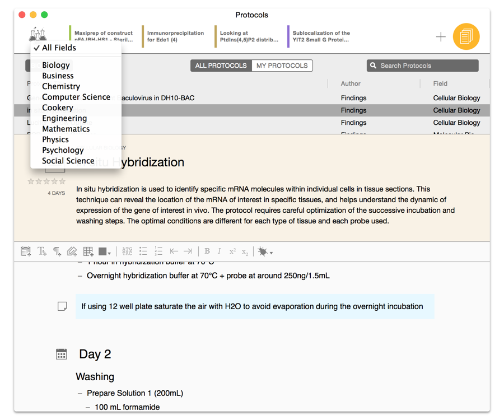This screenshot has width=504, height=420.
Task: Increase indent with right arrow icon
Action: click(188, 252)
